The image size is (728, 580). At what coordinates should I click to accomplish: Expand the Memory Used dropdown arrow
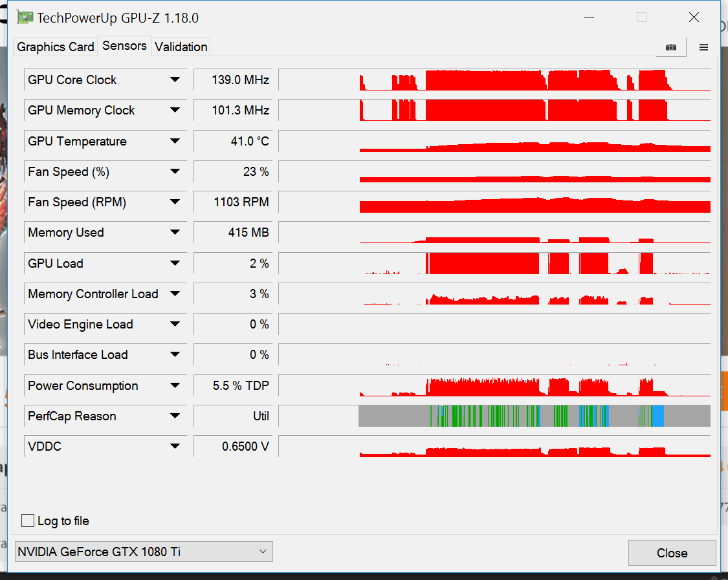click(x=175, y=233)
